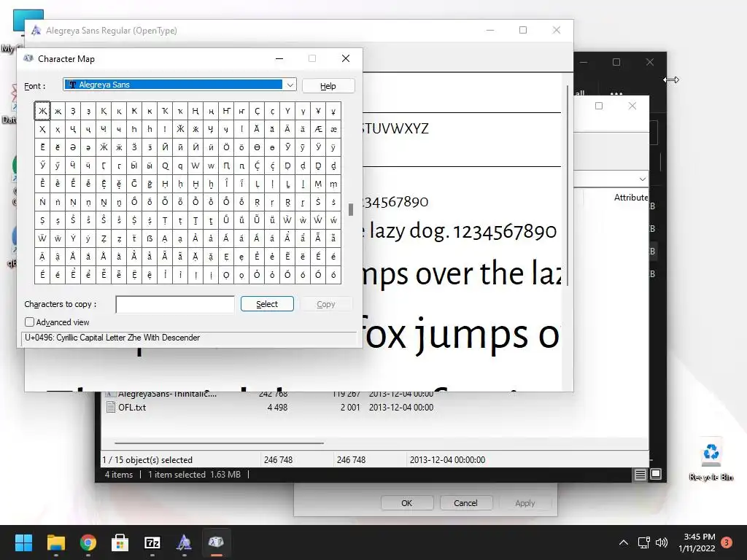
Task: Select the capital M with dot below cell
Action: point(318,183)
